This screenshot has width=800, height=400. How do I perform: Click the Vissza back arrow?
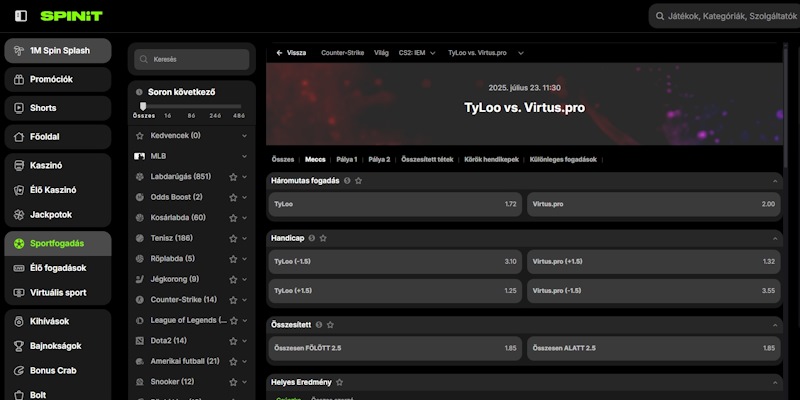(x=279, y=53)
